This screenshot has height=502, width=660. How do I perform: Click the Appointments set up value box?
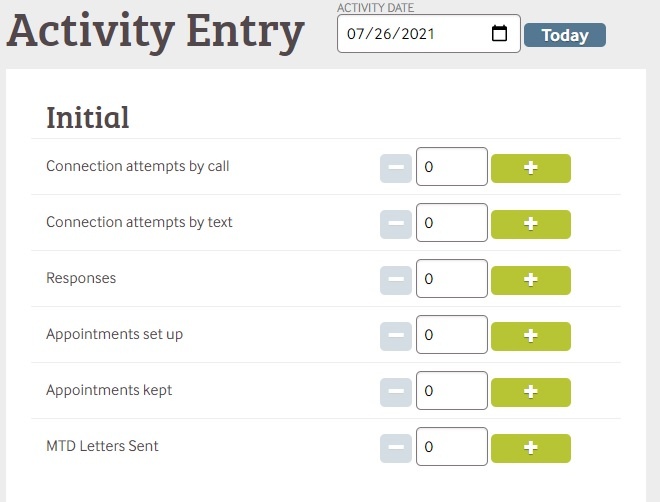[451, 336]
